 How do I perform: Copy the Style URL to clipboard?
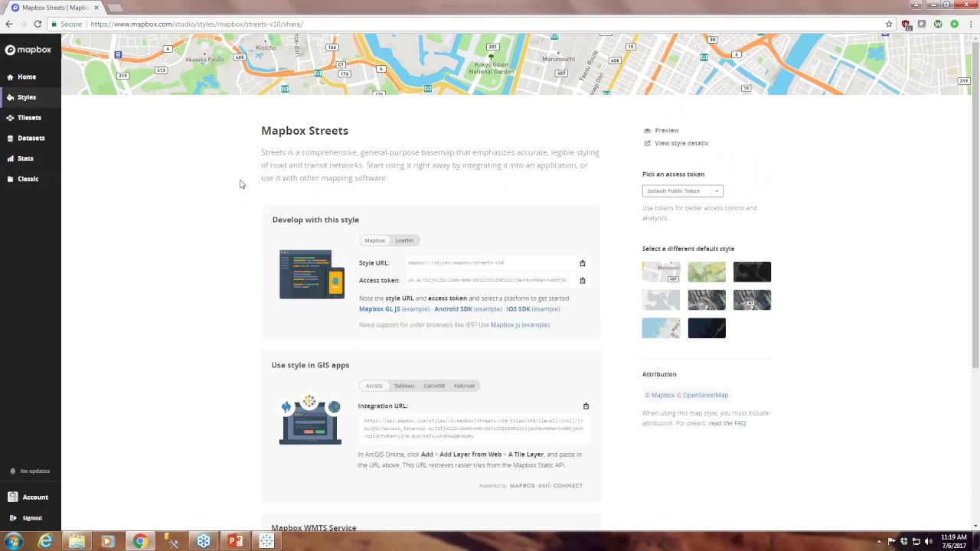point(582,263)
